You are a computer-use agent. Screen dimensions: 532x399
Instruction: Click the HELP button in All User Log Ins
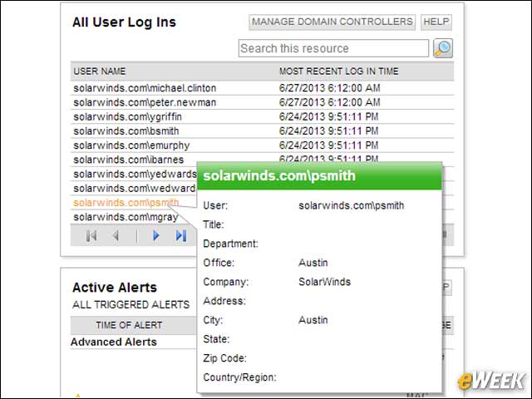tap(436, 22)
